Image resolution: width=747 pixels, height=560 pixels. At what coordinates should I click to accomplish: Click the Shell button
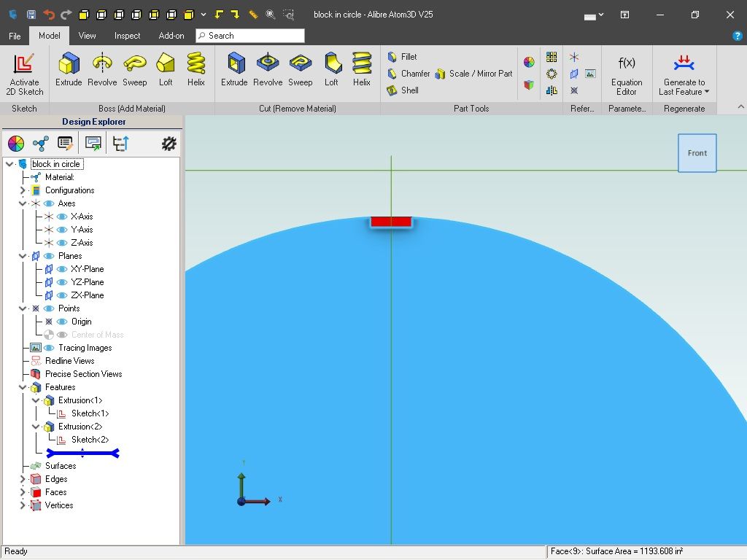tap(403, 90)
